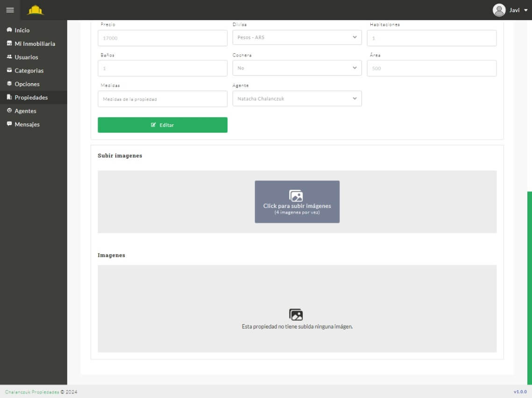Click the Usuarios people icon
This screenshot has width=532, height=398.
(9, 57)
